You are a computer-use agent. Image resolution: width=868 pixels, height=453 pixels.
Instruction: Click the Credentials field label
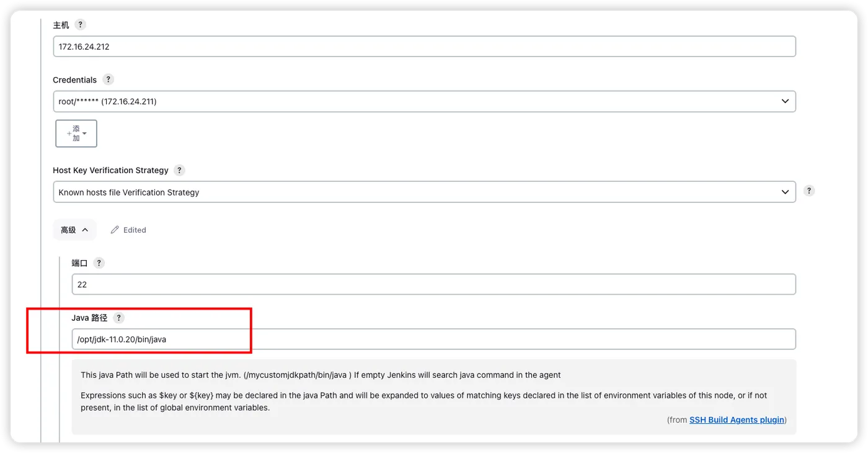74,80
